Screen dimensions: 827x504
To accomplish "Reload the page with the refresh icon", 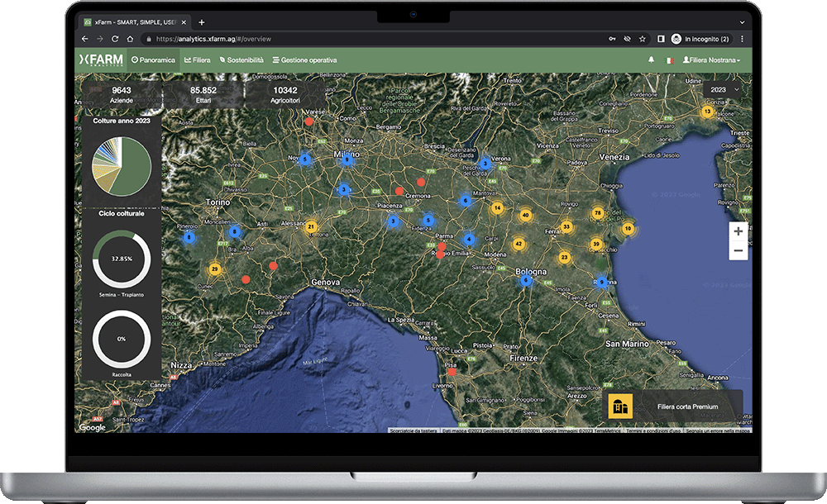I will pos(115,39).
